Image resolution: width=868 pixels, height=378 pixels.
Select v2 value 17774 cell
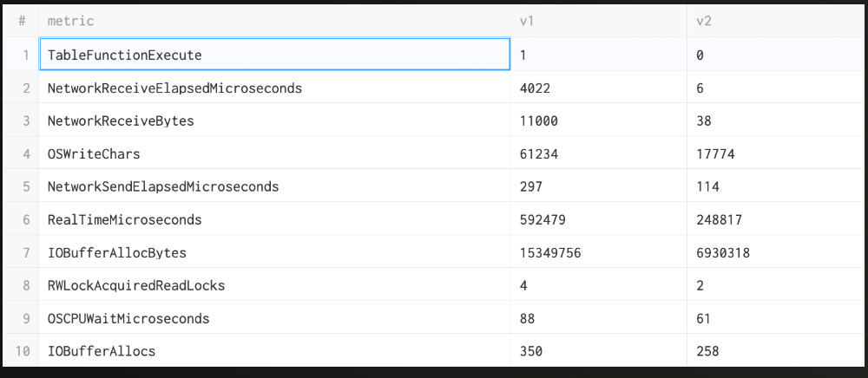[x=776, y=153]
